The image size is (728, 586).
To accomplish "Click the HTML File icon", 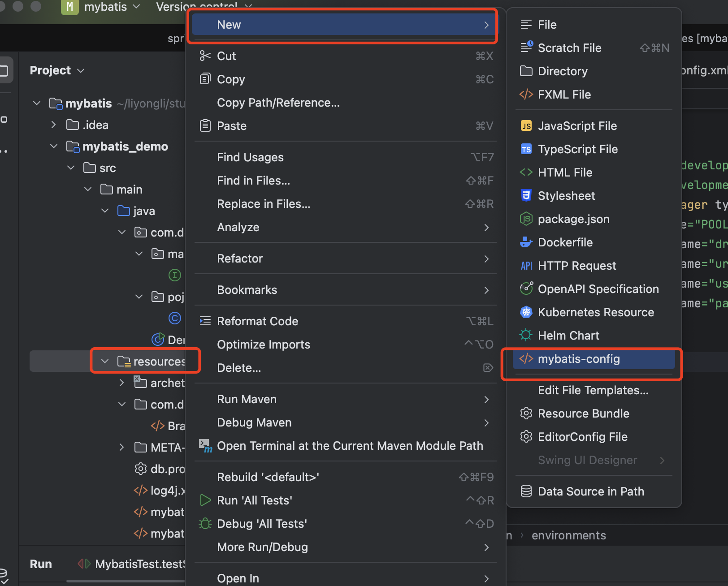I will (526, 172).
